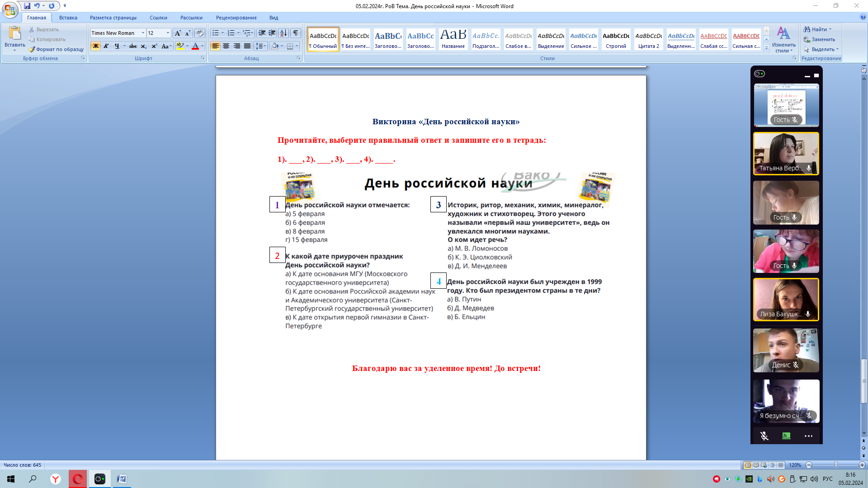Open the Рецензирование ribbon tab

[236, 18]
